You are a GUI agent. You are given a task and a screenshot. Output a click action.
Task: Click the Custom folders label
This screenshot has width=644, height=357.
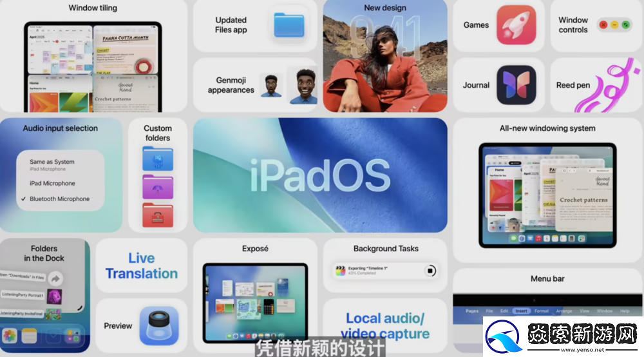pyautogui.click(x=158, y=133)
